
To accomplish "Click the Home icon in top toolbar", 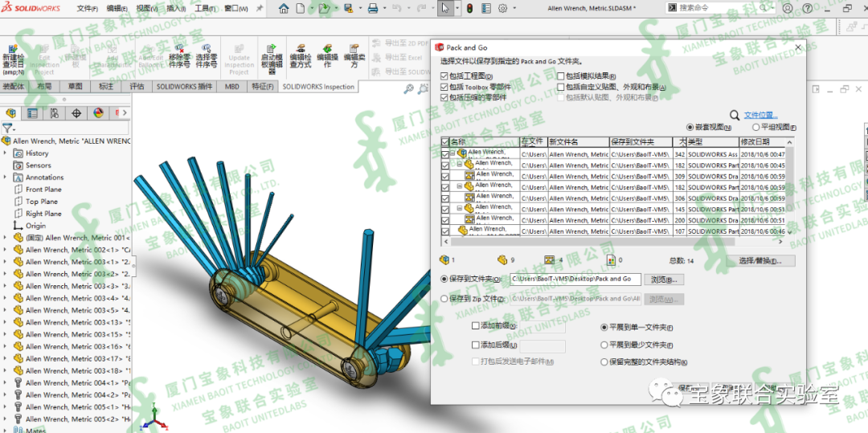I will (x=284, y=8).
